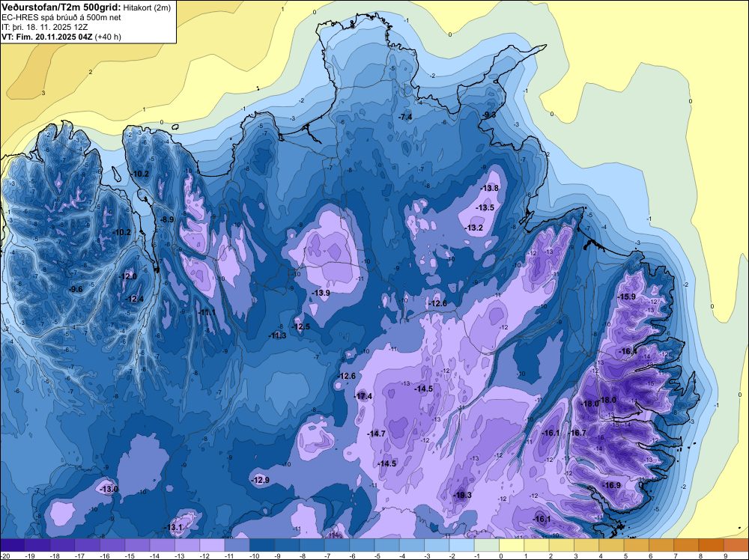Click the -13.9 temperature label
This screenshot has height=560, width=749.
320,293
